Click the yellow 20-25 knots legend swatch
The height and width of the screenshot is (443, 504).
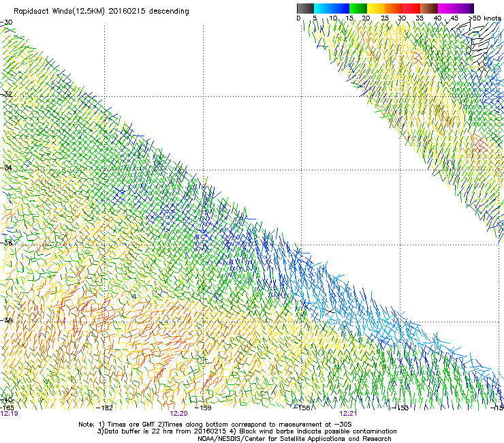tap(376, 8)
